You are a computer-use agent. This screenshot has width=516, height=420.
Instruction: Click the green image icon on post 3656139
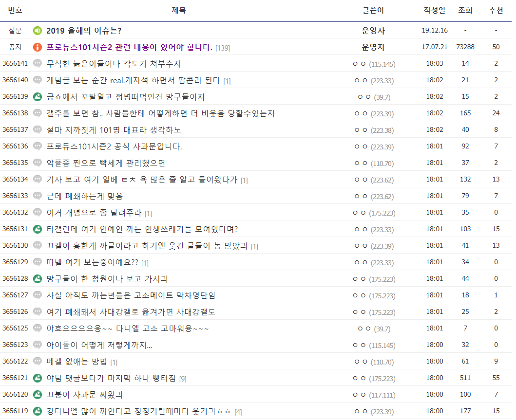coord(38,97)
